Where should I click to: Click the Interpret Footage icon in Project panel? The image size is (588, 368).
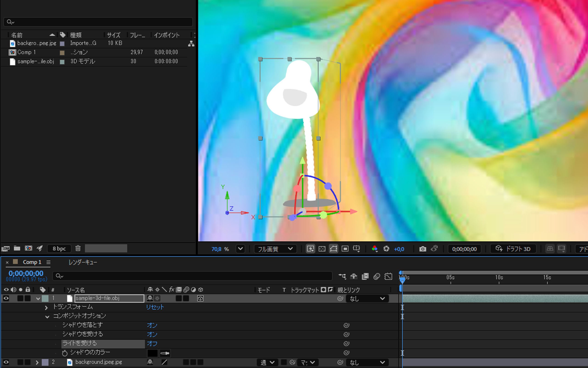tap(5, 248)
